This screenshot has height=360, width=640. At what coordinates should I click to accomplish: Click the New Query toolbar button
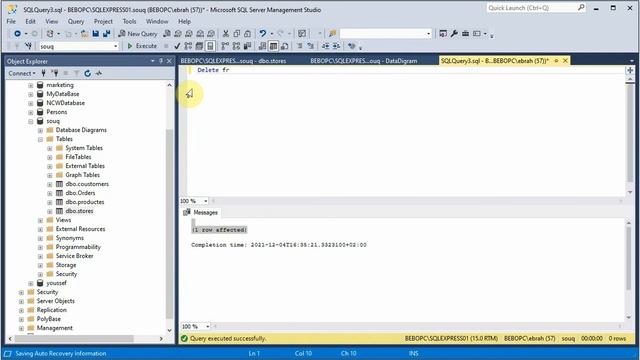tap(138, 33)
